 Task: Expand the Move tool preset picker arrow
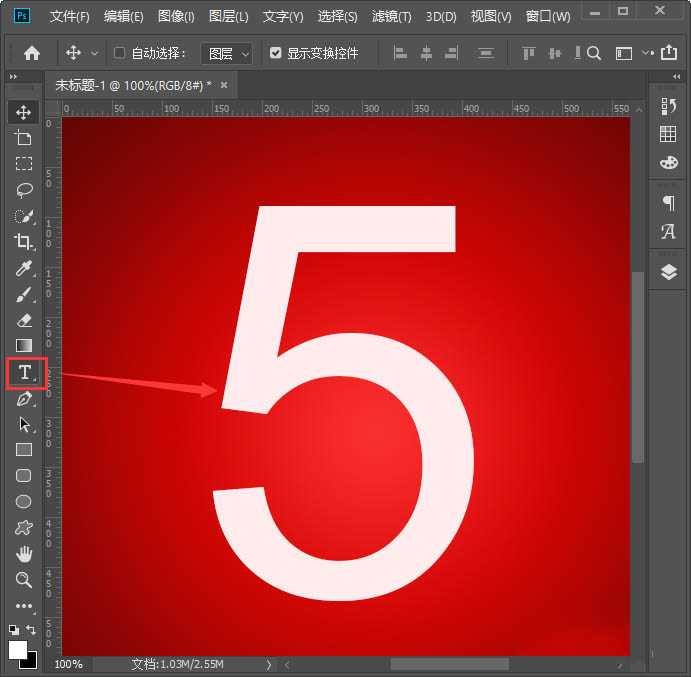click(95, 53)
